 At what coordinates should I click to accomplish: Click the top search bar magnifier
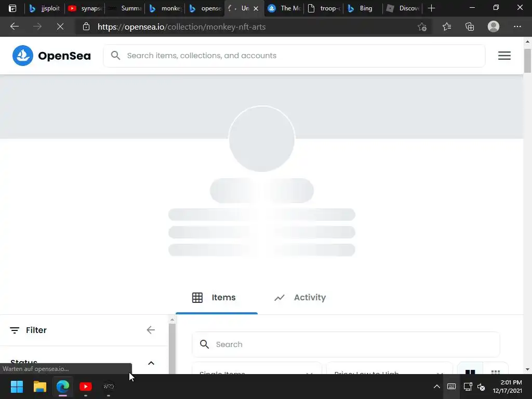pyautogui.click(x=115, y=55)
